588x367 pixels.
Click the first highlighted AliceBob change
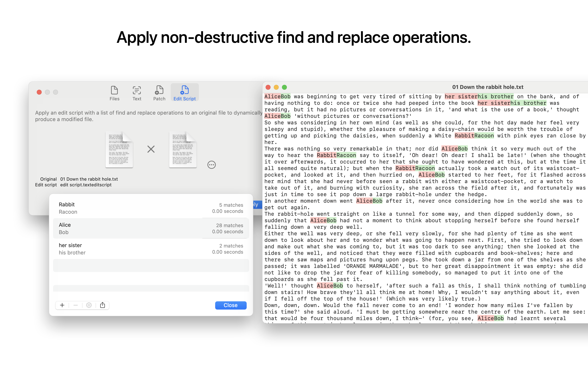click(x=277, y=97)
